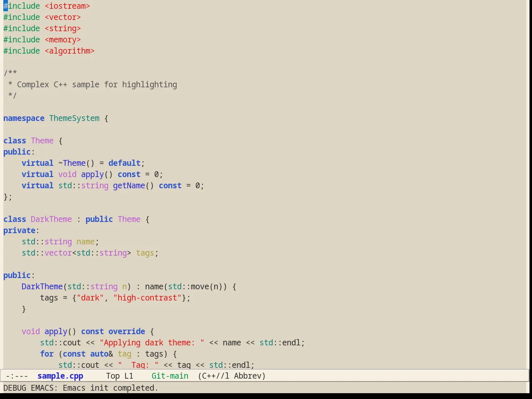Click 'Theme' in 'class Theme {' line
Viewport: 532px width, 399px height.
(42, 141)
